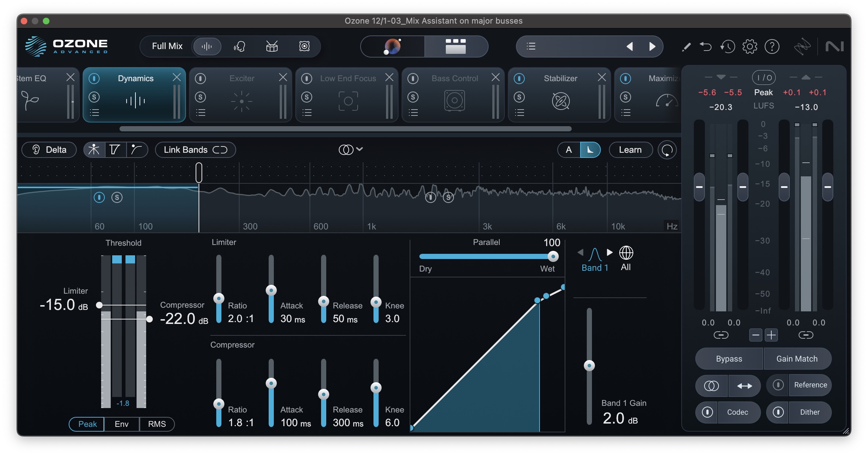Click the pencil edit icon
Viewport: 868px width, 456px height.
(686, 47)
